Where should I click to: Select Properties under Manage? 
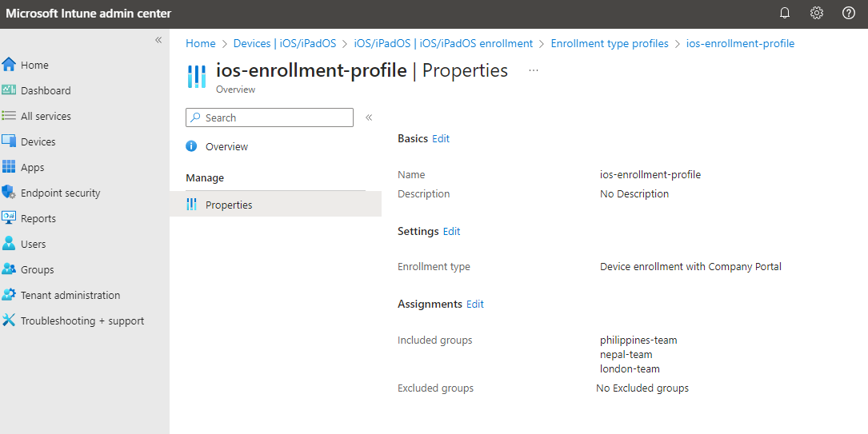[x=229, y=205]
